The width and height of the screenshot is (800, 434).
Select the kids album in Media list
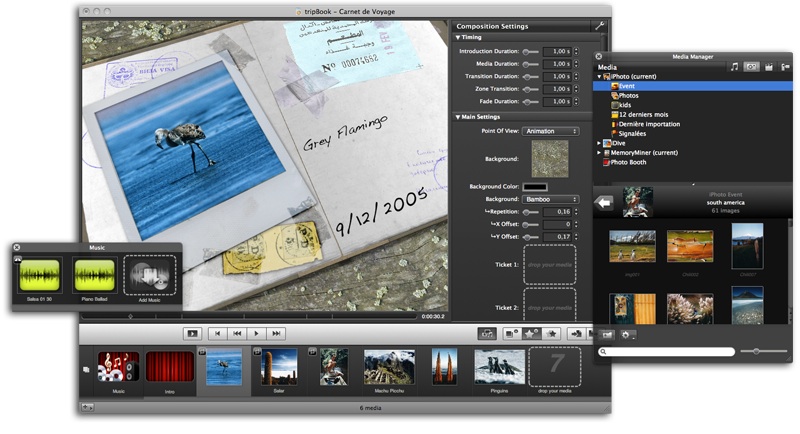pos(625,105)
